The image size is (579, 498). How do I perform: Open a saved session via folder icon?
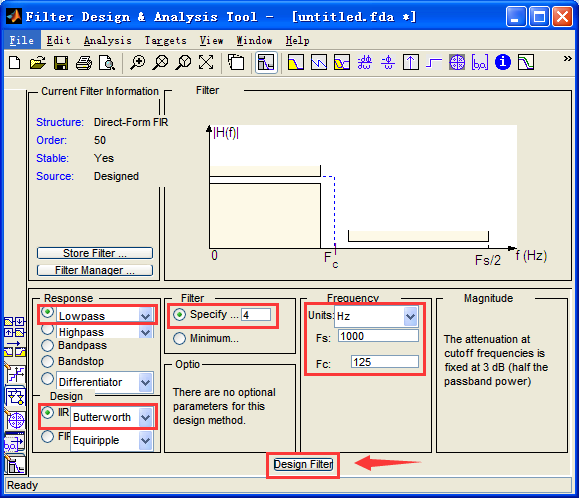coord(38,62)
